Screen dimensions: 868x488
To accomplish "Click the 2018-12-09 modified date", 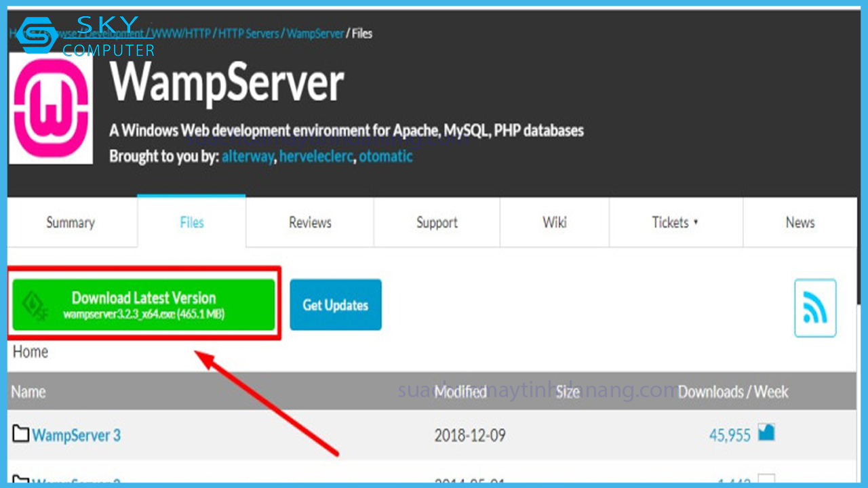I will (x=470, y=435).
